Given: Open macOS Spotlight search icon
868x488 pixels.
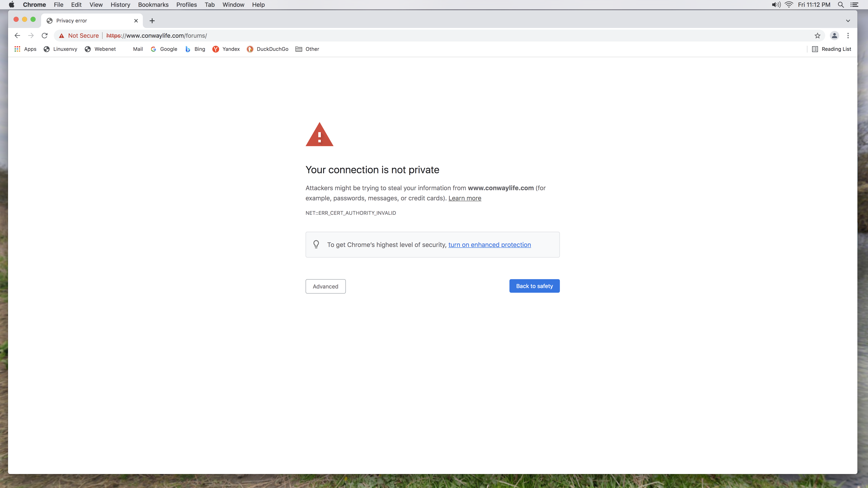Looking at the screenshot, I should pos(841,5).
